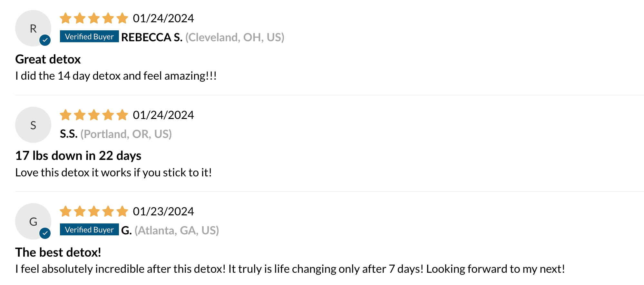The image size is (644, 285).
Task: Click the title 17 lbs down in 22 days
Action: (x=78, y=156)
